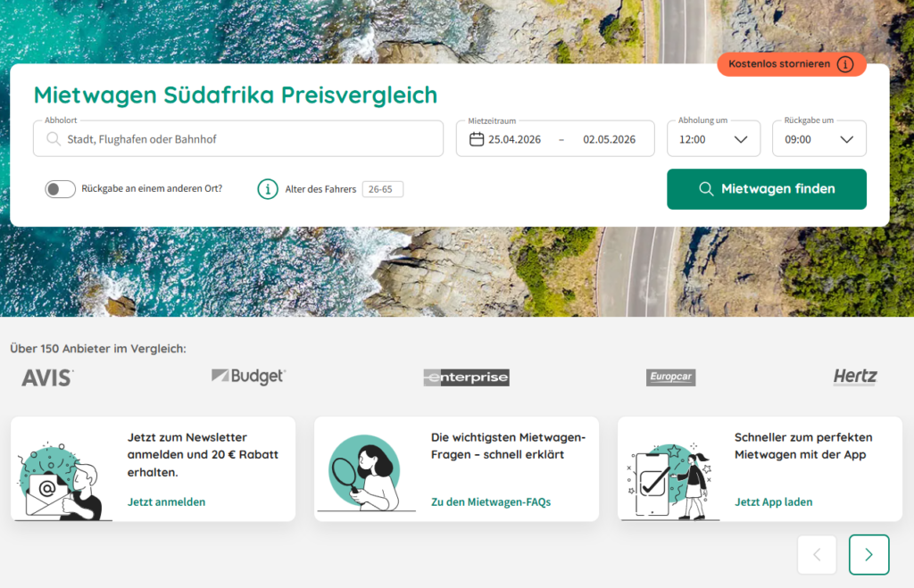The height and width of the screenshot is (588, 914).
Task: Click the Hertz provider logo
Action: [x=855, y=377]
